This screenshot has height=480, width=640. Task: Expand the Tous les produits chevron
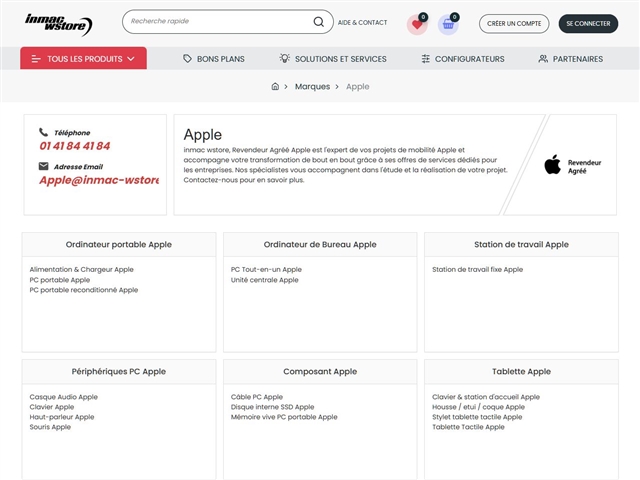point(131,59)
